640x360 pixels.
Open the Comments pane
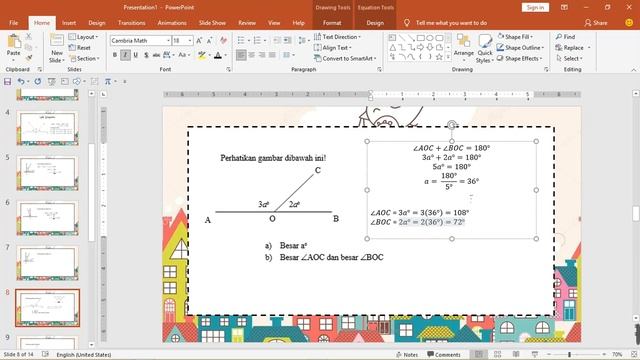tap(444, 355)
